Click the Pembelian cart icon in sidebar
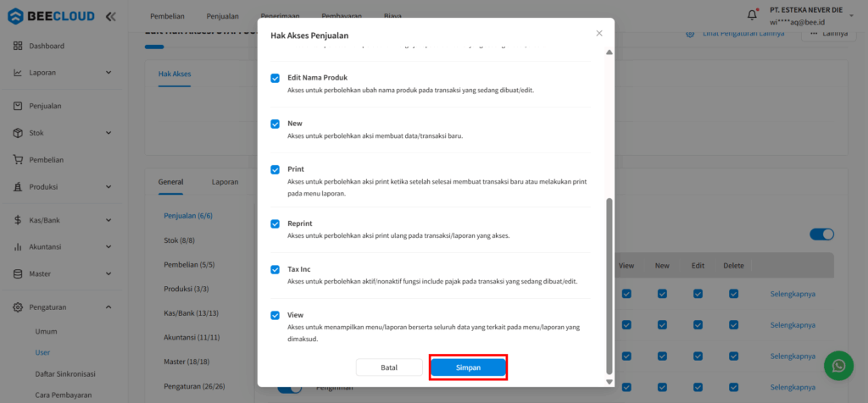868x403 pixels. click(x=19, y=159)
